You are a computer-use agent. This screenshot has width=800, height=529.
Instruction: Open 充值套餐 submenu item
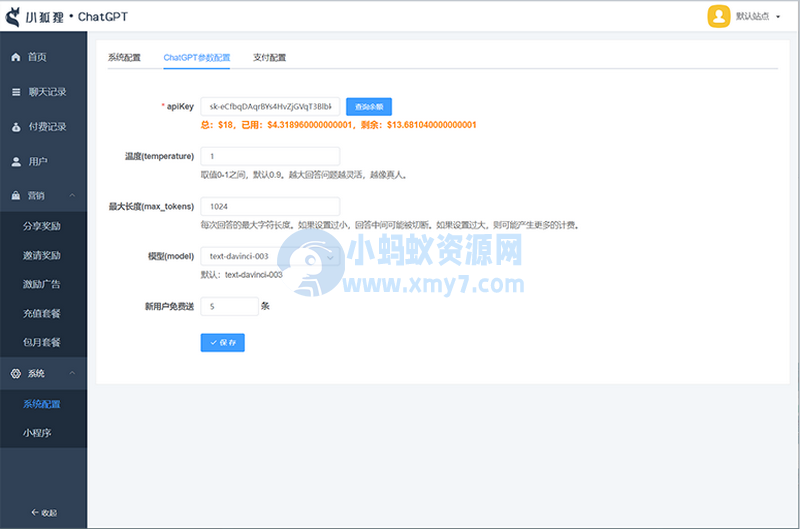coord(42,313)
